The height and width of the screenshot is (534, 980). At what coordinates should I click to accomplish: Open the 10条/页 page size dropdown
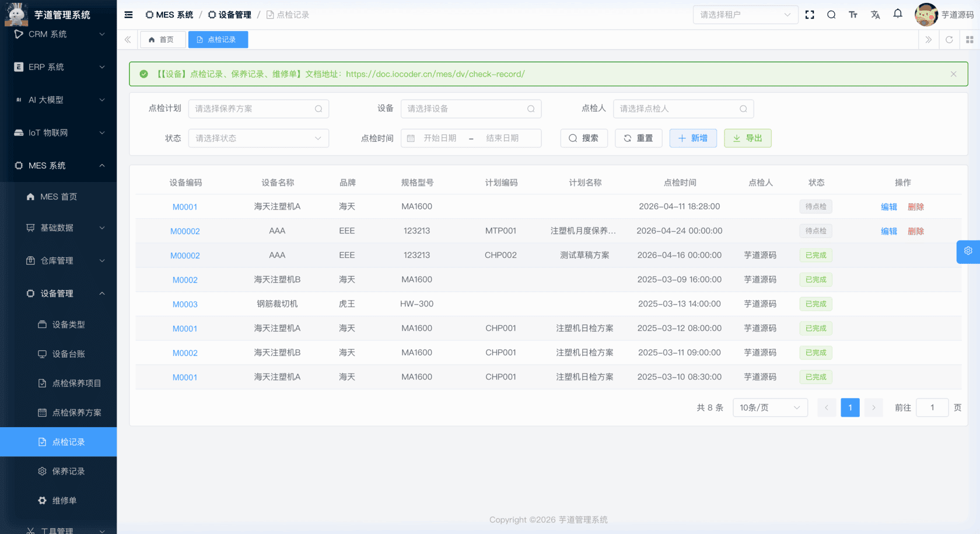click(770, 407)
